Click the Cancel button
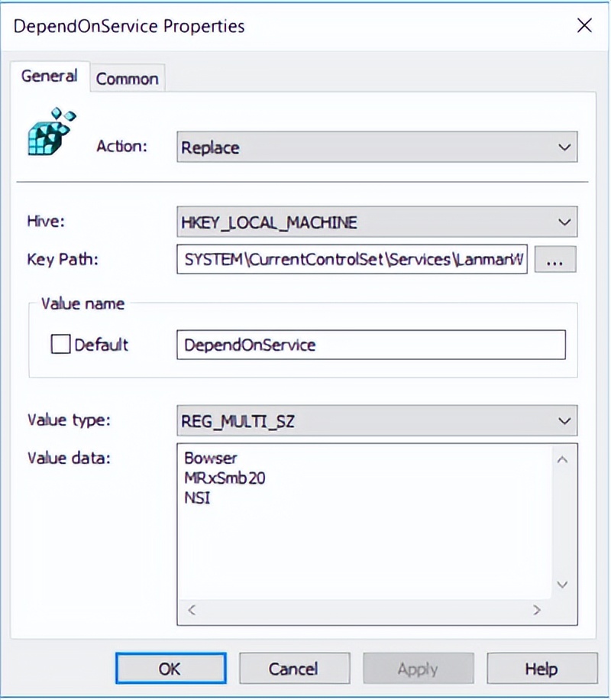This screenshot has width=611, height=700. pos(294,667)
